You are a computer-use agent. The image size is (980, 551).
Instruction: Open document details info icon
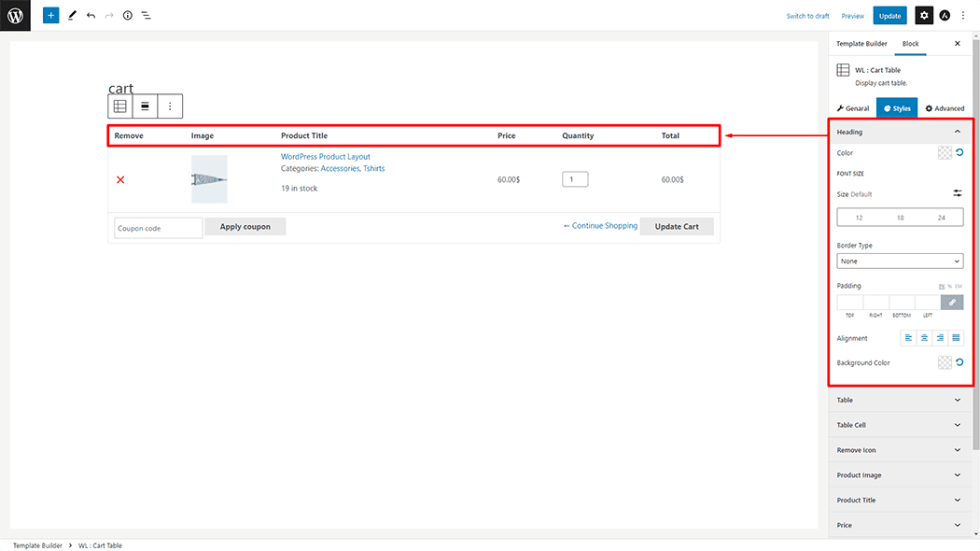pyautogui.click(x=128, y=16)
